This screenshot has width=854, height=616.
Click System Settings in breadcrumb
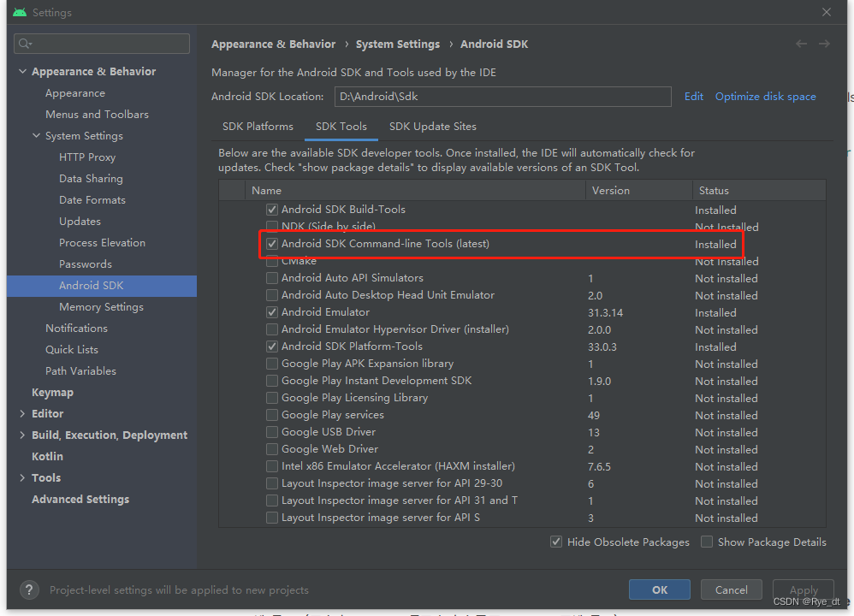pos(398,44)
